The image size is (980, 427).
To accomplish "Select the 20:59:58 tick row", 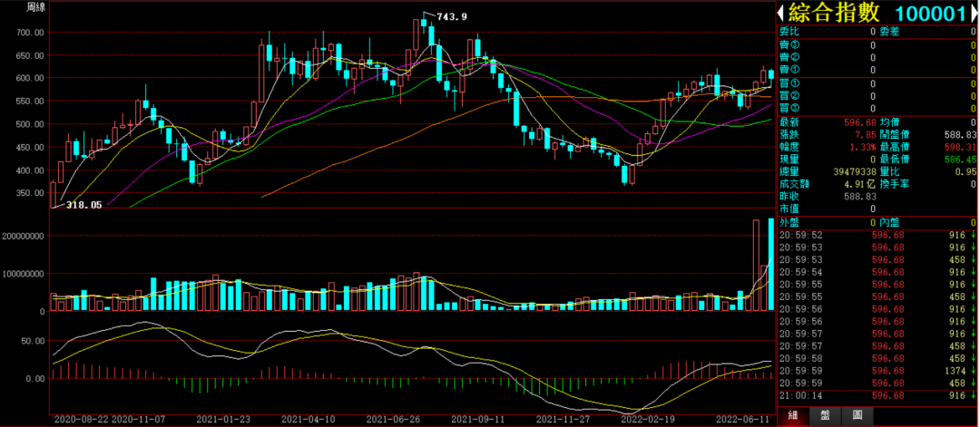I will pos(877,358).
